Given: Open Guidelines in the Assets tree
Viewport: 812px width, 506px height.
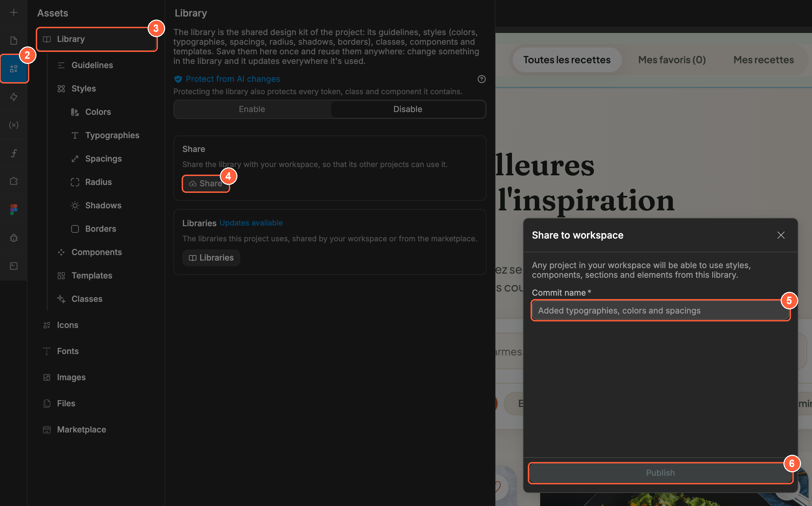Looking at the screenshot, I should (x=92, y=65).
